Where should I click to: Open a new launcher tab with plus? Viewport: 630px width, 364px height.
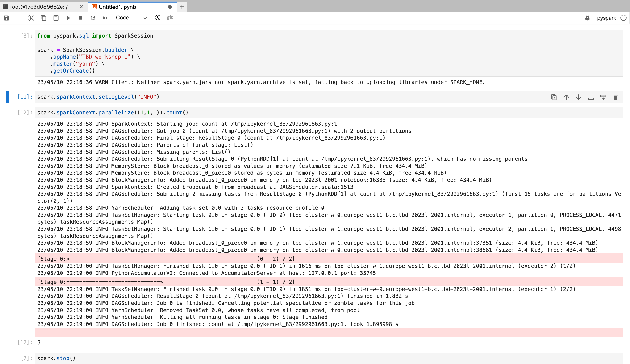(182, 7)
